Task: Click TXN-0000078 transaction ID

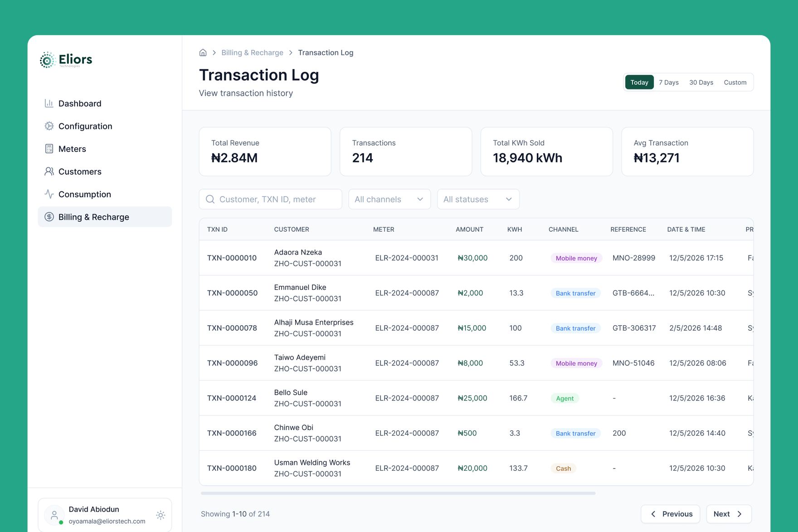Action: tap(232, 328)
